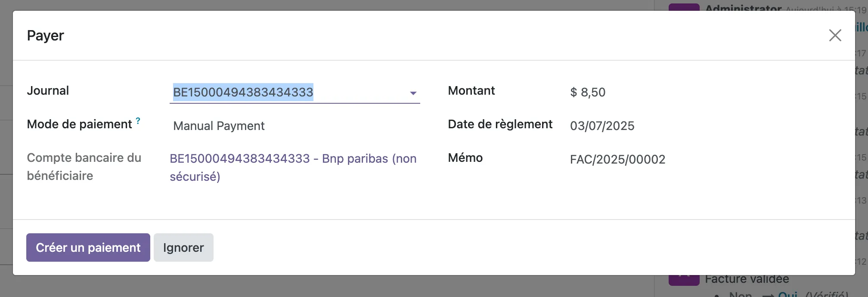This screenshot has width=868, height=297.
Task: Close the Payer dialog with the X
Action: click(x=835, y=35)
